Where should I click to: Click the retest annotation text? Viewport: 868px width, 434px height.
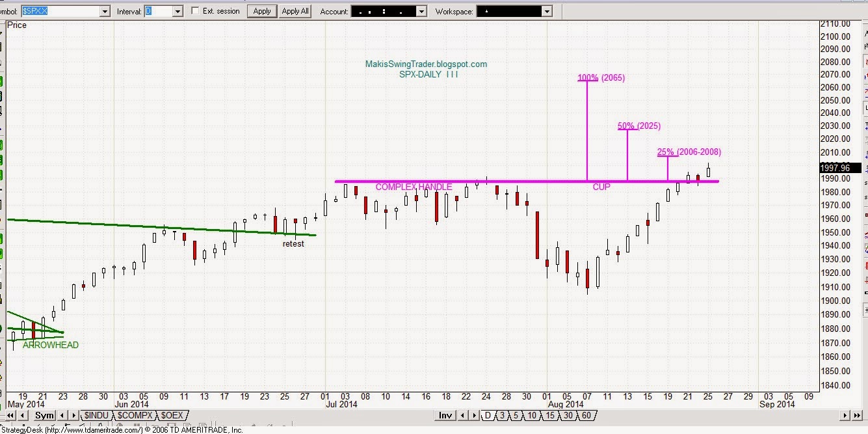(293, 243)
